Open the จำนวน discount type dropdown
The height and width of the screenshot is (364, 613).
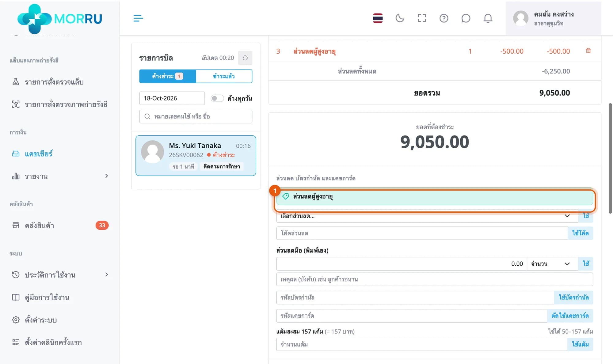point(552,264)
